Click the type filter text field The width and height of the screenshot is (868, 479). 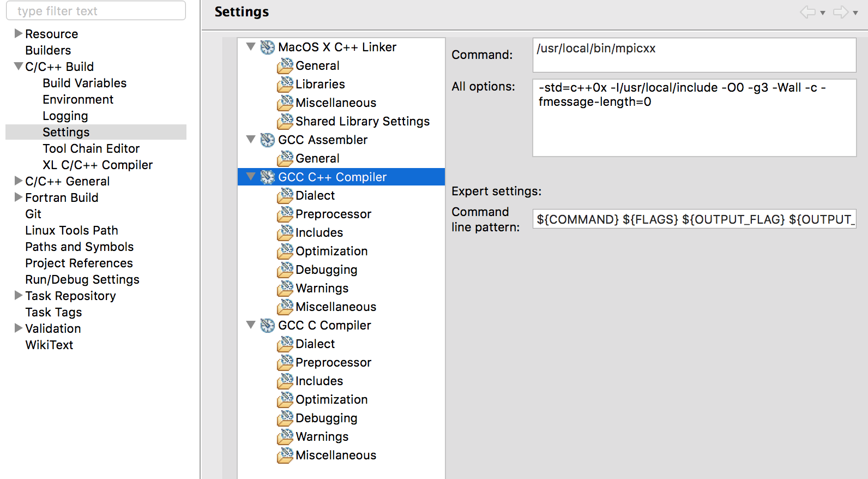96,11
